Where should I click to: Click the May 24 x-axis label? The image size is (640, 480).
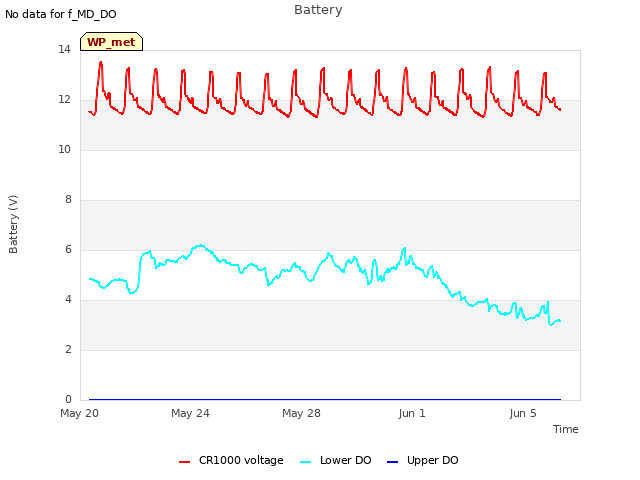tap(190, 413)
